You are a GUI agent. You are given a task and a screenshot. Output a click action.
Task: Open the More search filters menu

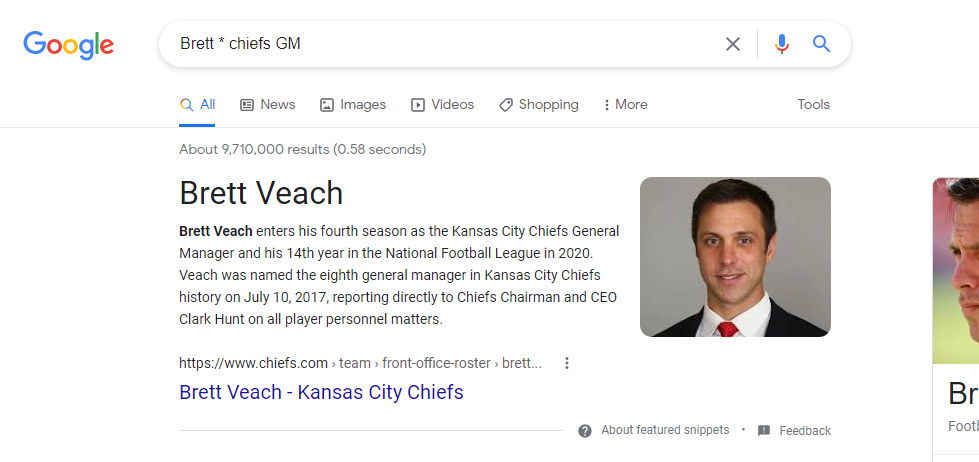pyautogui.click(x=625, y=105)
